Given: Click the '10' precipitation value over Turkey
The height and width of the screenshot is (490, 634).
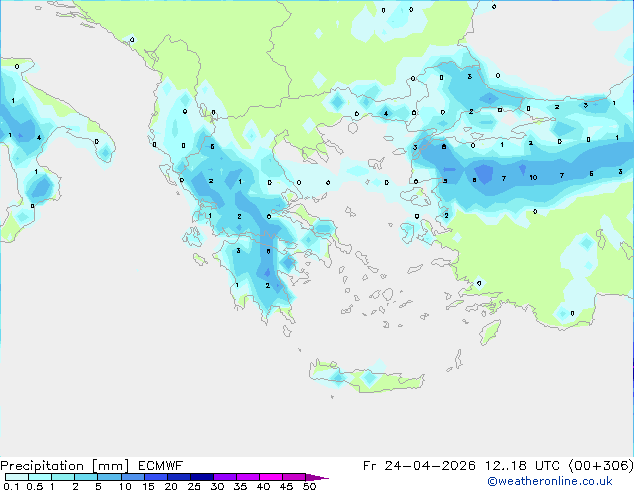Looking at the screenshot, I should click(x=533, y=177).
